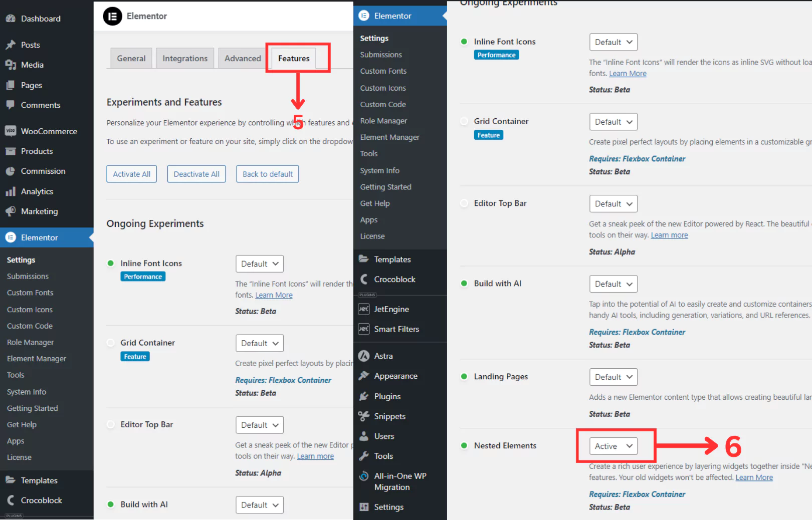This screenshot has width=812, height=520.
Task: Click the WooCommerce logo icon
Action: pos(11,131)
